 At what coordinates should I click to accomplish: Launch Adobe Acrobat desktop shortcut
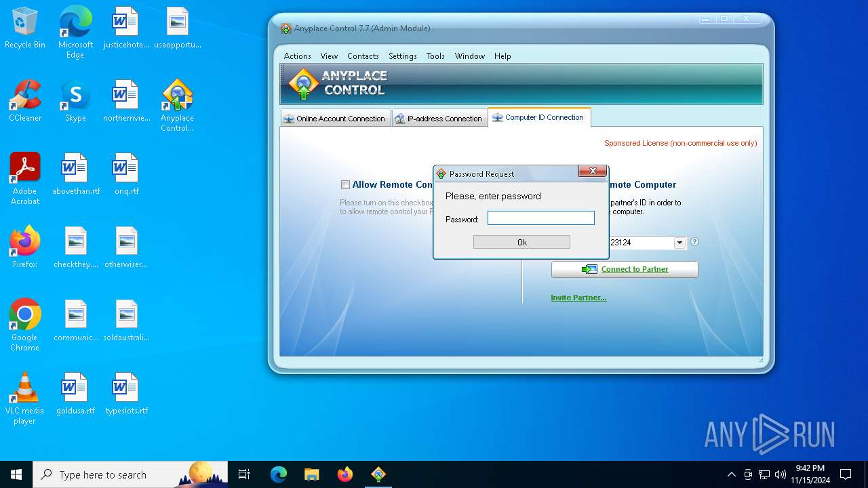tap(25, 179)
